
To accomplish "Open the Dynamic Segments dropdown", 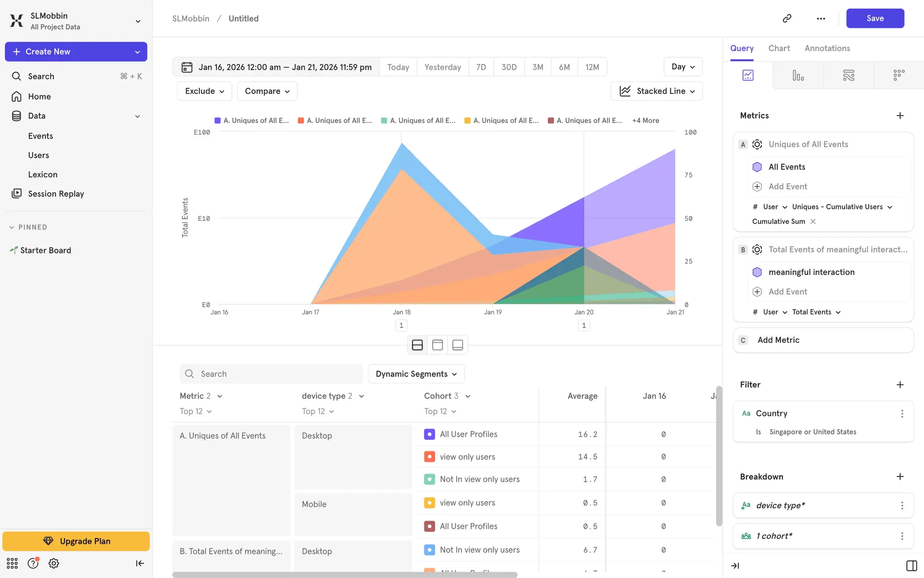I will click(x=416, y=374).
